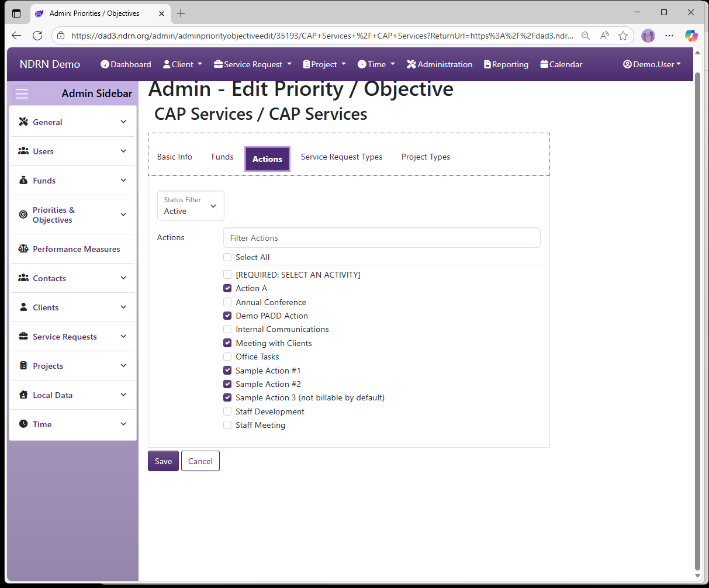Expand the Priorities & Objectives chevron
Screen dimensions: 709x588
[123, 215]
